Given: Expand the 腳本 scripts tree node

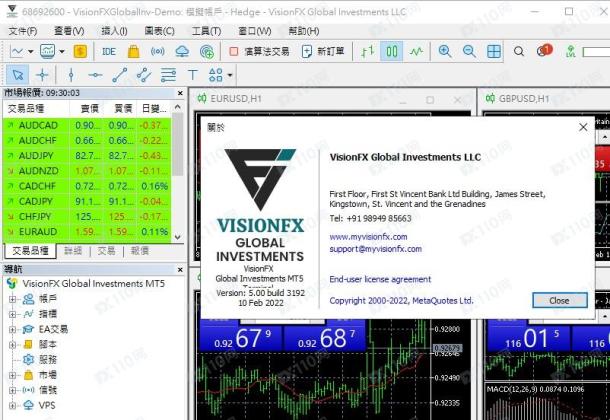Looking at the screenshot, I should click(12, 345).
